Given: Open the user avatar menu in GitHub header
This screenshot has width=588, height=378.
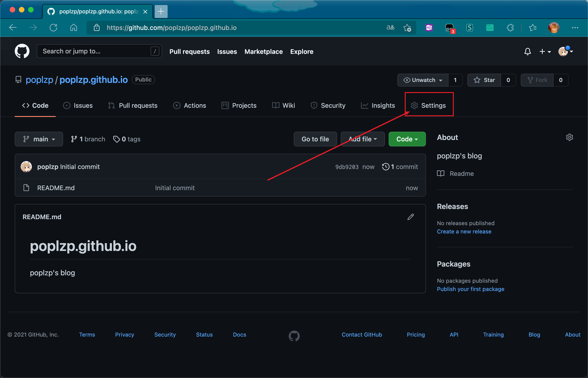Looking at the screenshot, I should pos(565,52).
